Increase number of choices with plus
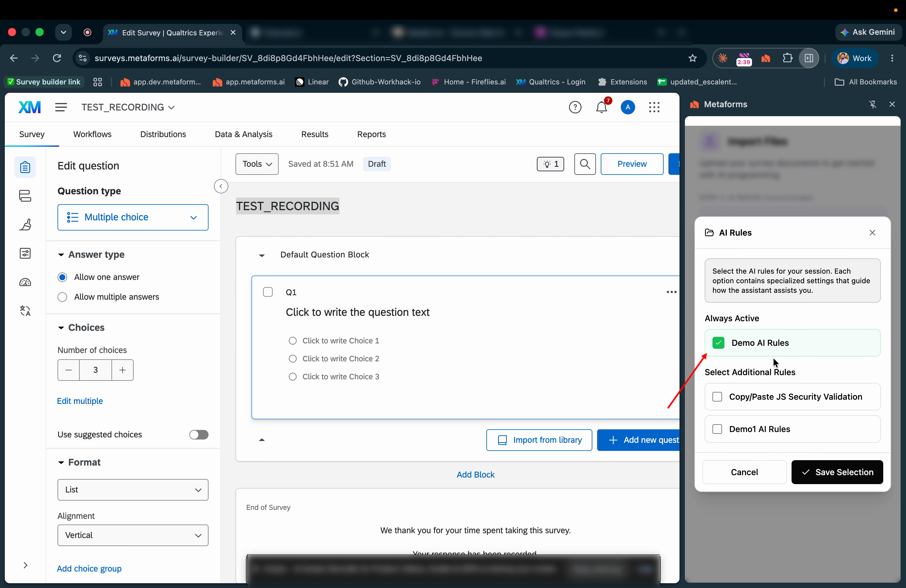Viewport: 906px width, 588px height. click(x=123, y=370)
